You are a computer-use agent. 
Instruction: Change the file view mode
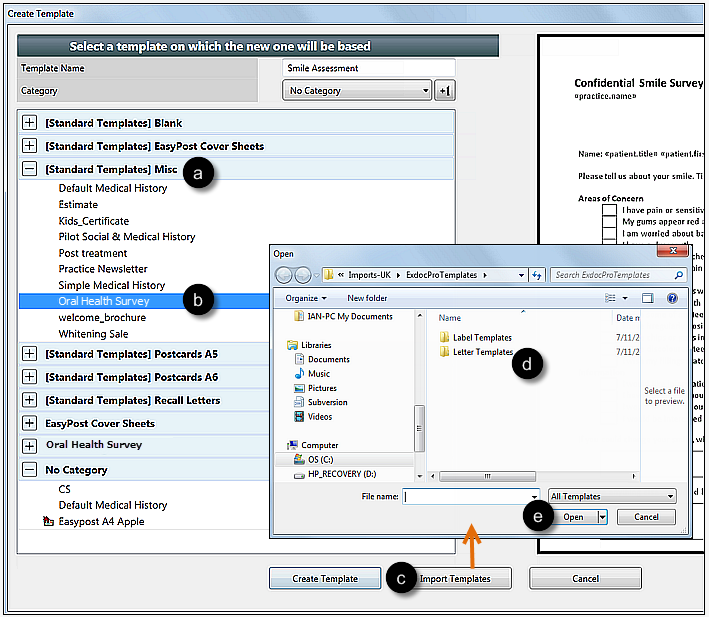click(610, 298)
